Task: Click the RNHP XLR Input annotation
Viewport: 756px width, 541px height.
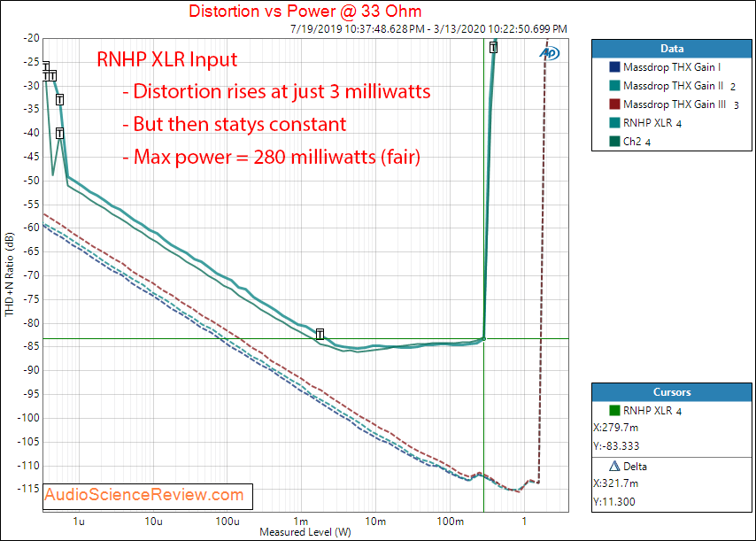Action: point(166,59)
